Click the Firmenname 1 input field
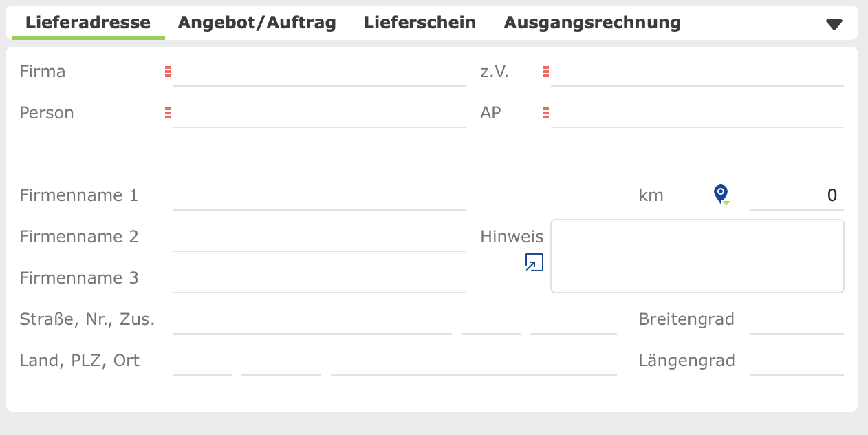The image size is (868, 435). tap(319, 195)
